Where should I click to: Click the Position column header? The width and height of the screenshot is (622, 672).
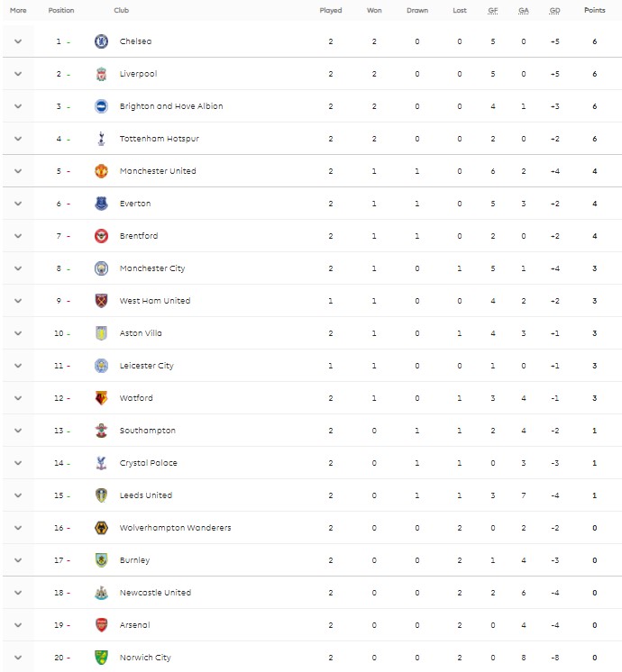pos(61,11)
